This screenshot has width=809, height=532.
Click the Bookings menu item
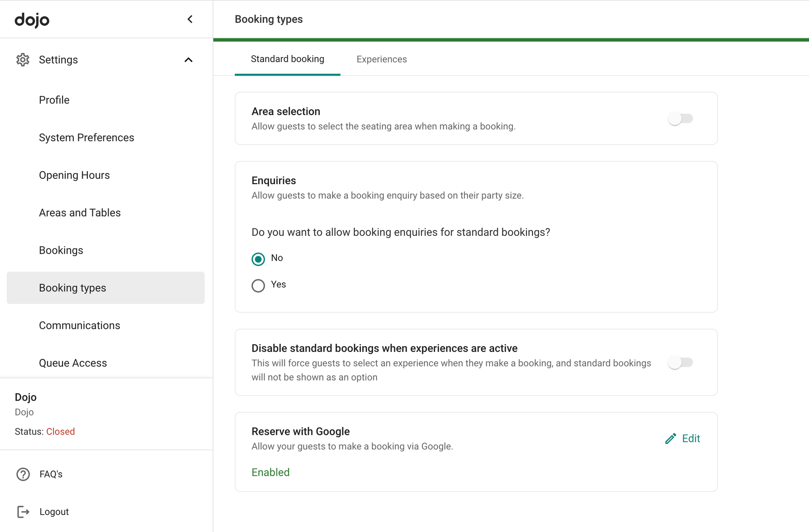(x=61, y=250)
